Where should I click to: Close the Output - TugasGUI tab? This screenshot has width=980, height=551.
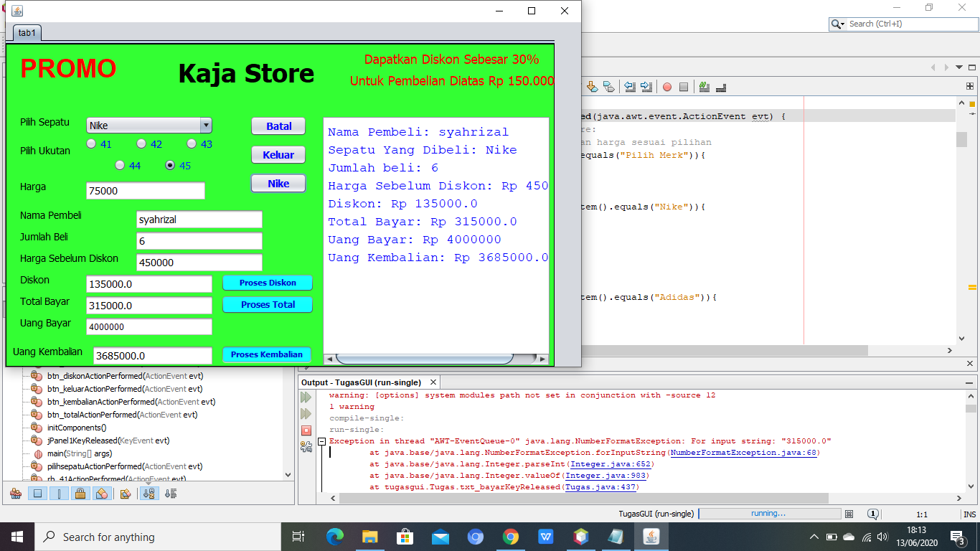434,382
